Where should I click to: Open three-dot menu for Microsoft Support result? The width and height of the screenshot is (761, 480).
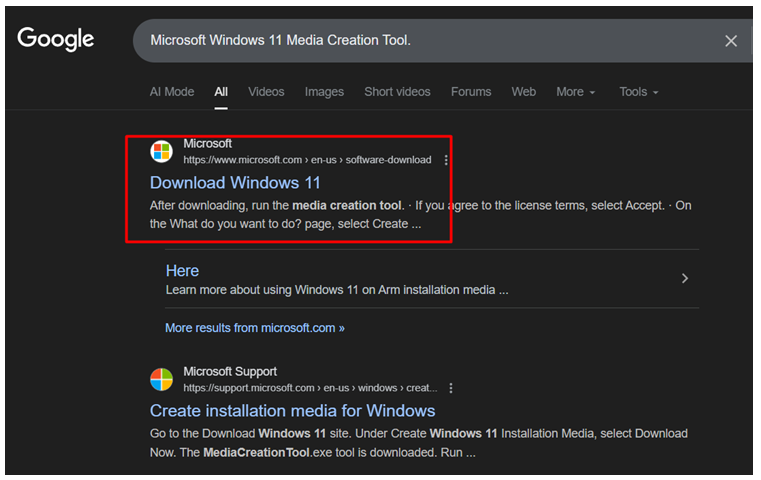pos(451,388)
